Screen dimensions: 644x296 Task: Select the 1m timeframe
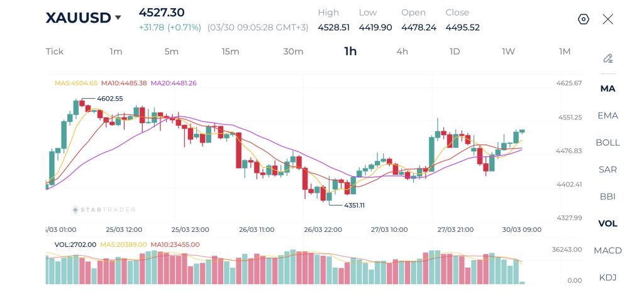(116, 52)
